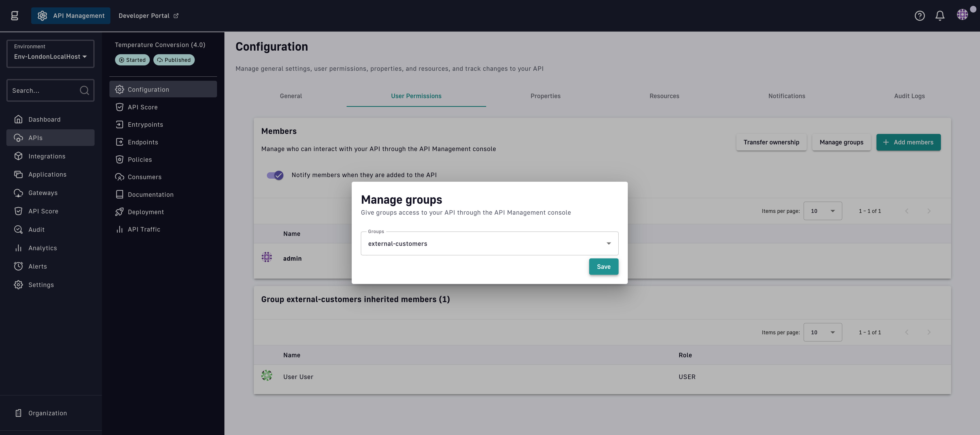Open the notifications bell
The image size is (980, 435).
pyautogui.click(x=940, y=16)
